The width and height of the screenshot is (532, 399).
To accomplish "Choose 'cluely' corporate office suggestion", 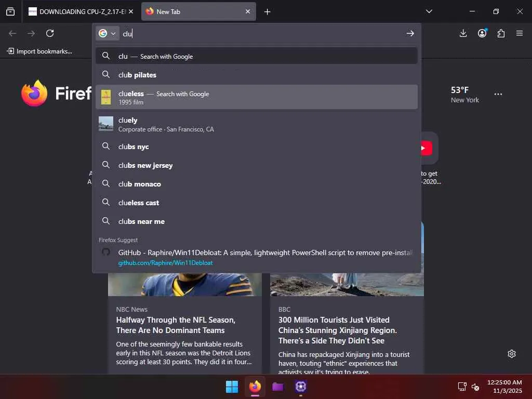I will (x=257, y=124).
